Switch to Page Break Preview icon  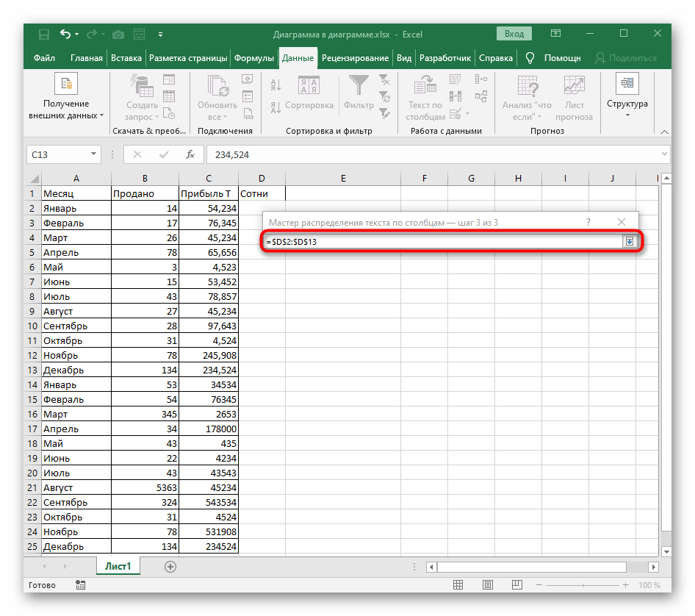coord(516,585)
